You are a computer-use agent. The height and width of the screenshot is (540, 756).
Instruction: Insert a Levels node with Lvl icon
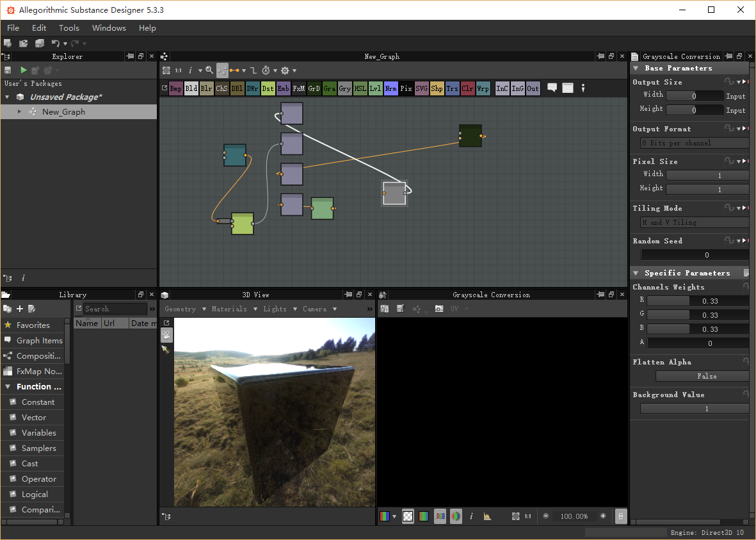point(376,89)
